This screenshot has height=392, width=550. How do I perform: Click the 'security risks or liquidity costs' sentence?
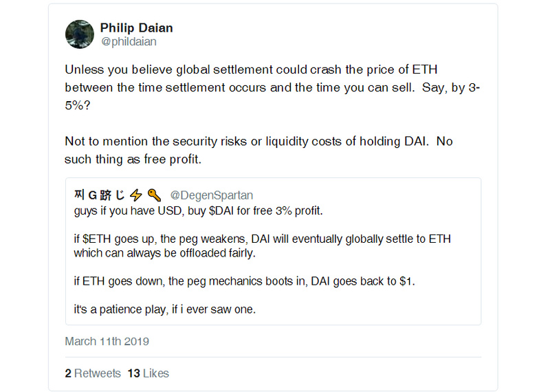coord(247,141)
